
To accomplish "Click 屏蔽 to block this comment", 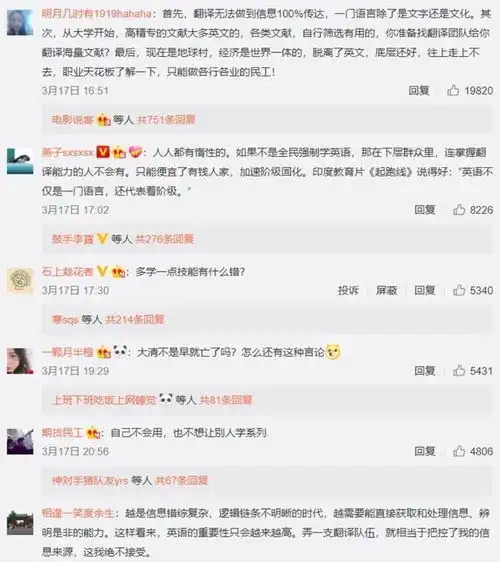I will click(x=386, y=290).
